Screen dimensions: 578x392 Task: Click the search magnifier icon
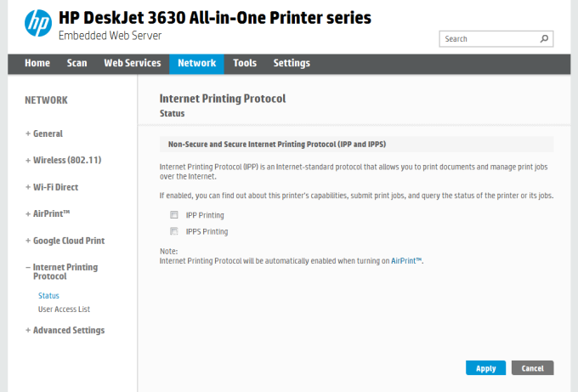coord(545,39)
